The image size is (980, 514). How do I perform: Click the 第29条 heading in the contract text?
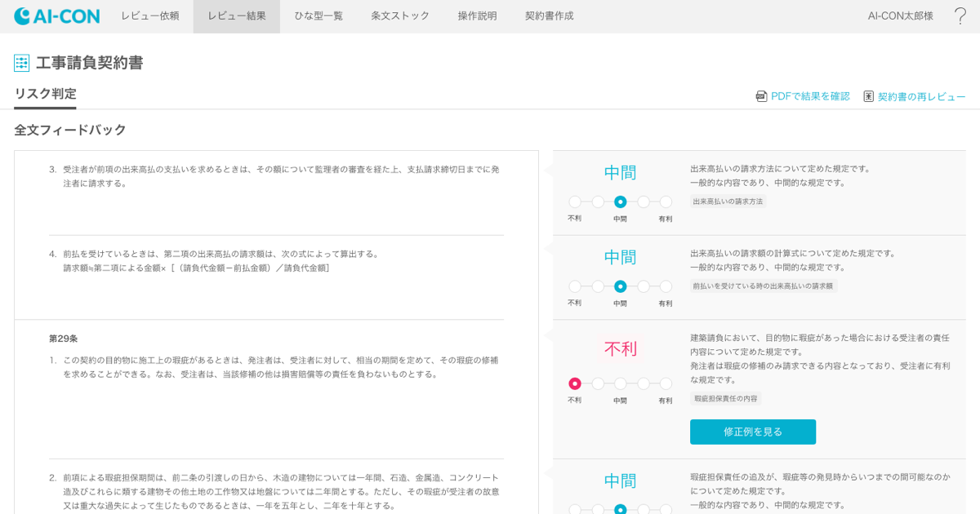point(64,339)
